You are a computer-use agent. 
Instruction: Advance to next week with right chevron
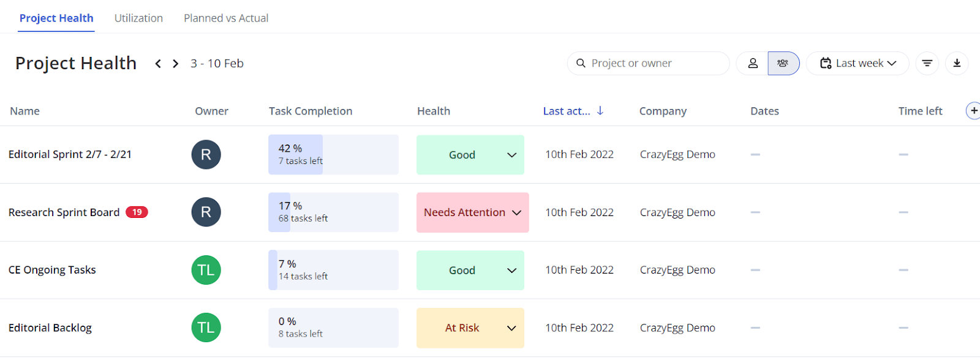[176, 64]
